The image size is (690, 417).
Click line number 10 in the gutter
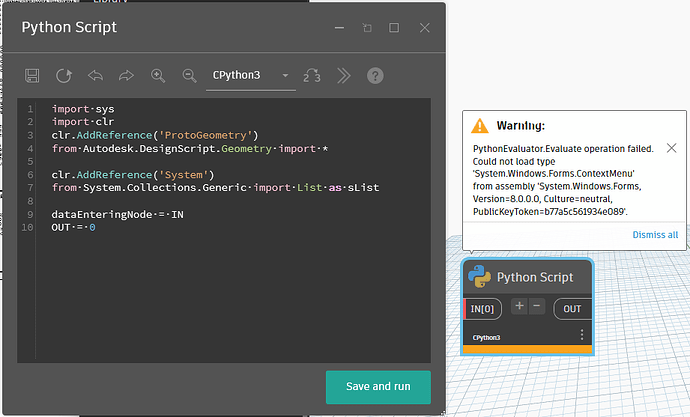pos(27,227)
